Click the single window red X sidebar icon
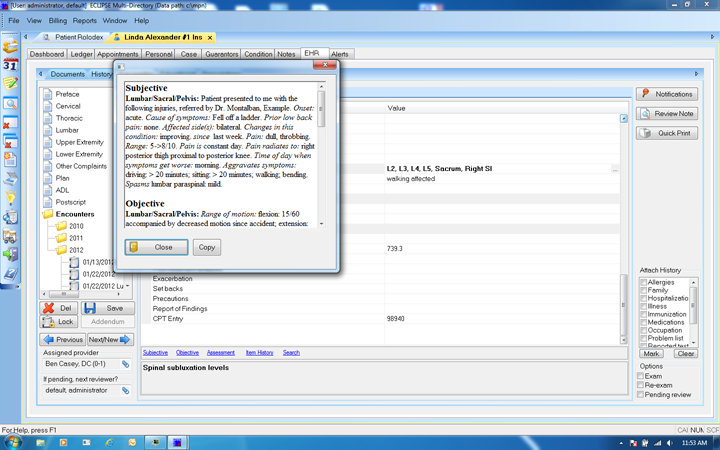720x450 pixels. coord(10,123)
